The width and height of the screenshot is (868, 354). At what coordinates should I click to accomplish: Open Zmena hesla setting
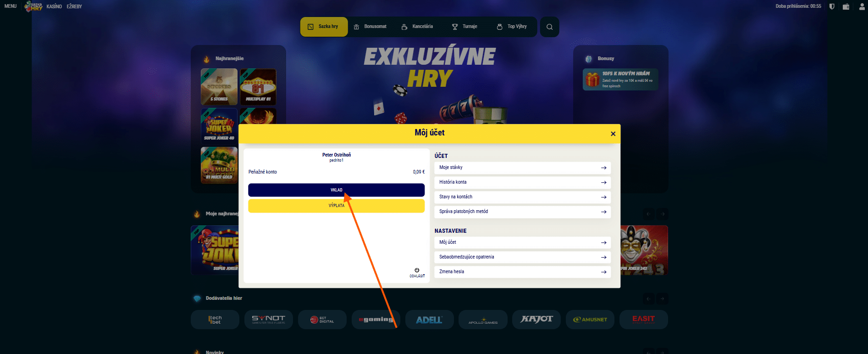pyautogui.click(x=522, y=272)
